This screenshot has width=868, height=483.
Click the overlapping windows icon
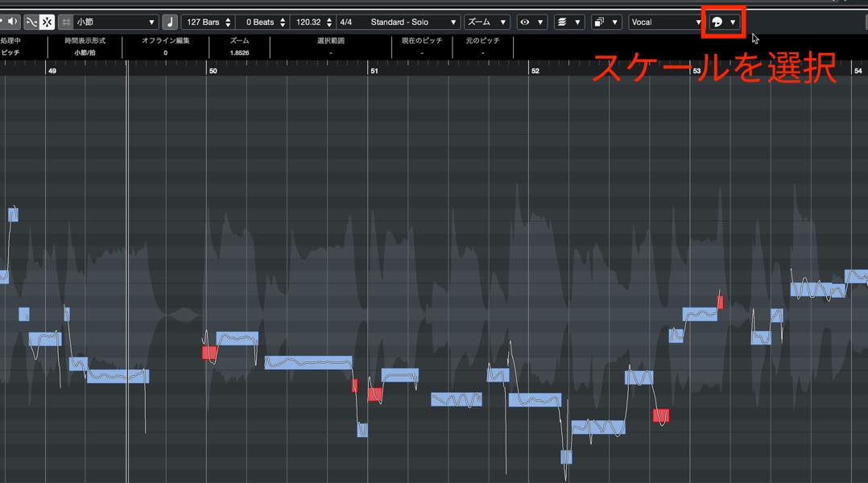point(599,22)
